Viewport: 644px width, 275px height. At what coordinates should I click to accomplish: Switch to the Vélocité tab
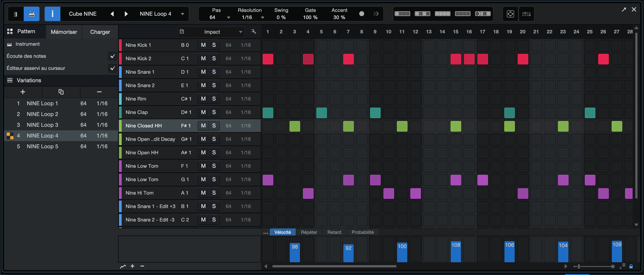point(283,232)
